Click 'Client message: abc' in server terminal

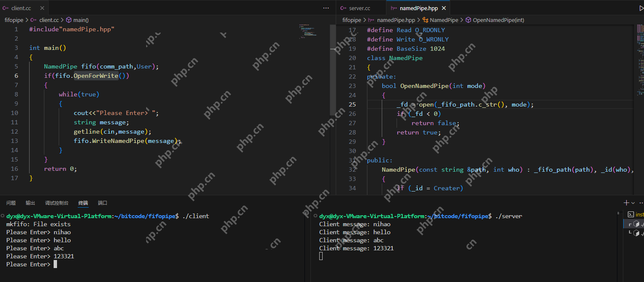point(351,240)
